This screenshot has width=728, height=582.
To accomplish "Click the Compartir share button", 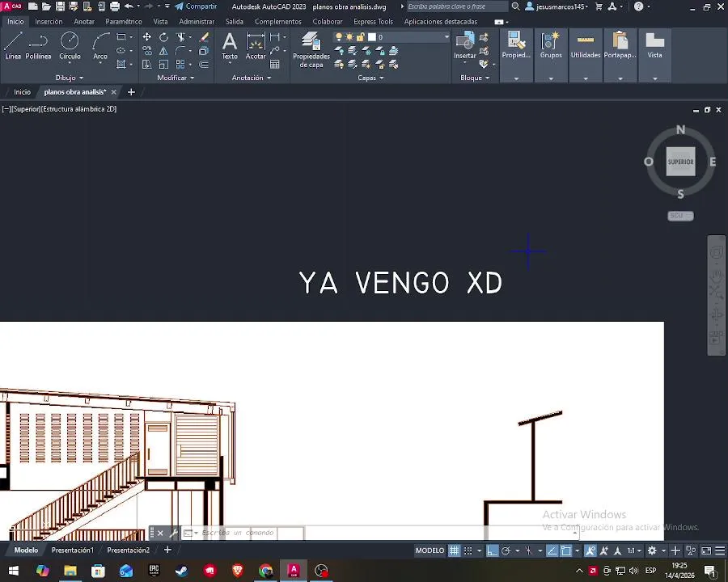I will click(x=197, y=6).
